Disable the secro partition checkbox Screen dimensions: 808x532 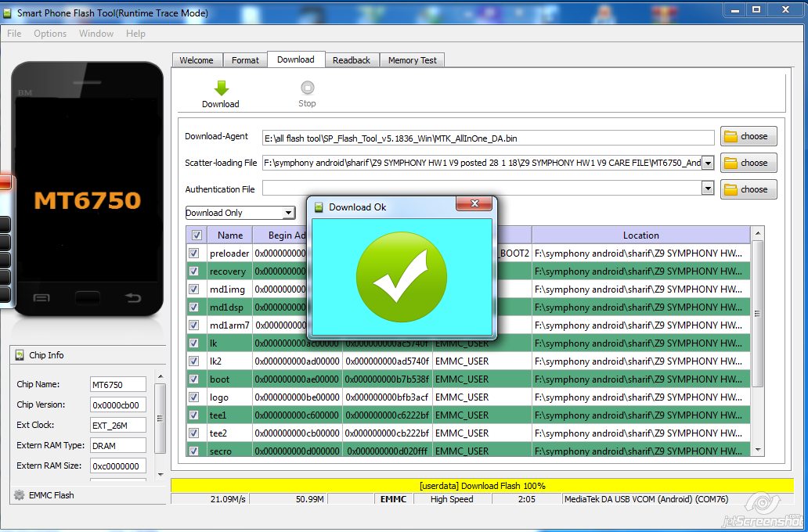[194, 451]
